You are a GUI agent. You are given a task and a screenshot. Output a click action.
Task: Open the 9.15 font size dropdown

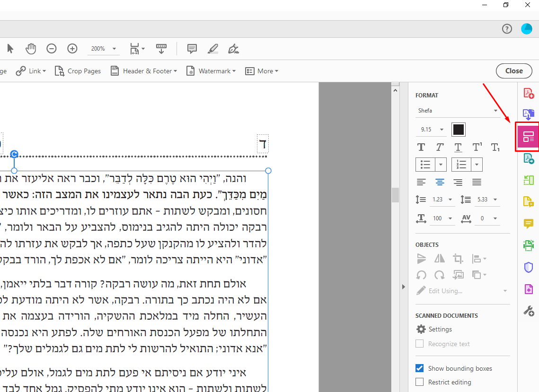pyautogui.click(x=432, y=130)
